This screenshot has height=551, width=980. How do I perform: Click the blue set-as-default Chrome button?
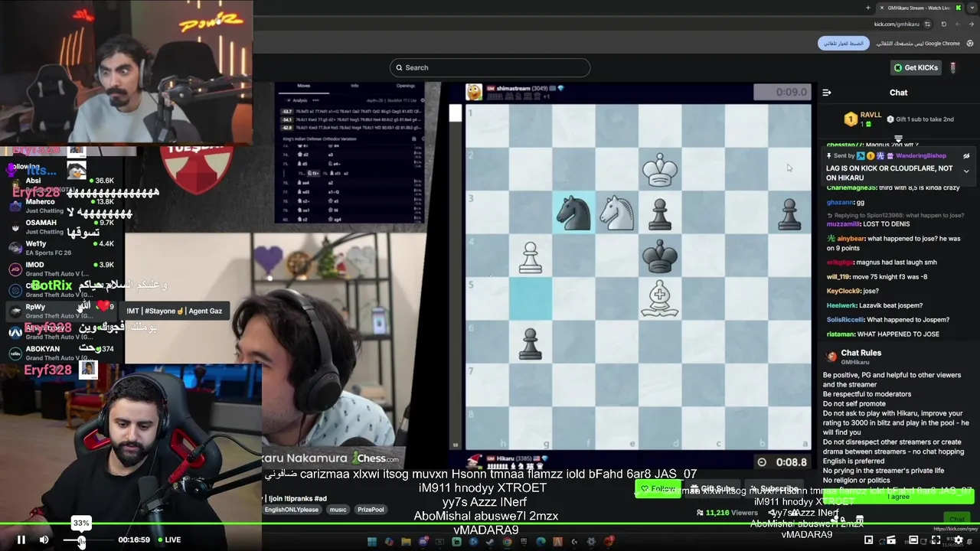(x=843, y=44)
